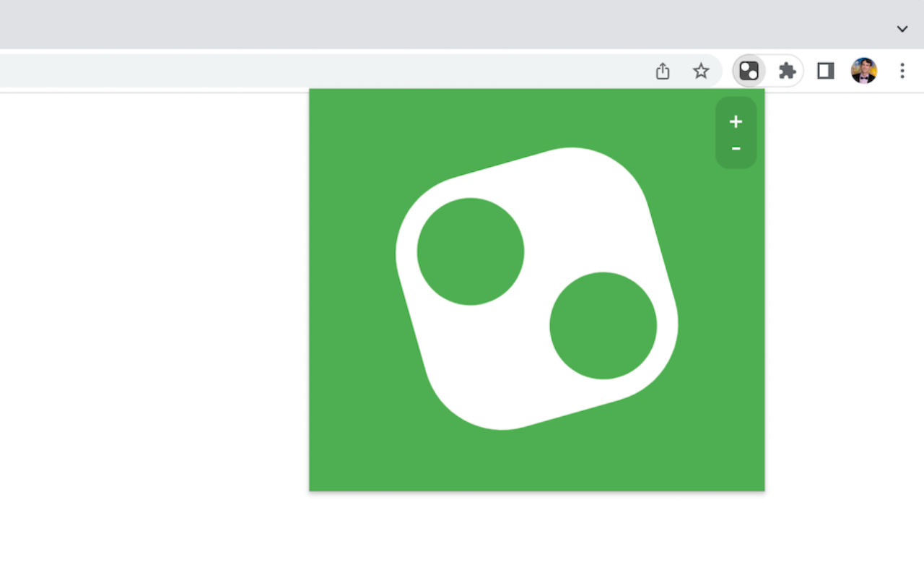924x578 pixels.
Task: Click the share page icon
Action: (x=663, y=71)
